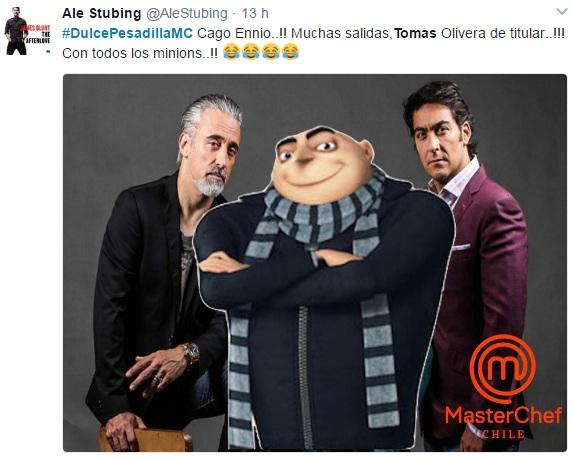Image resolution: width=573 pixels, height=461 pixels.
Task: Open Ale Stubing's profile avatar
Action: 27,31
